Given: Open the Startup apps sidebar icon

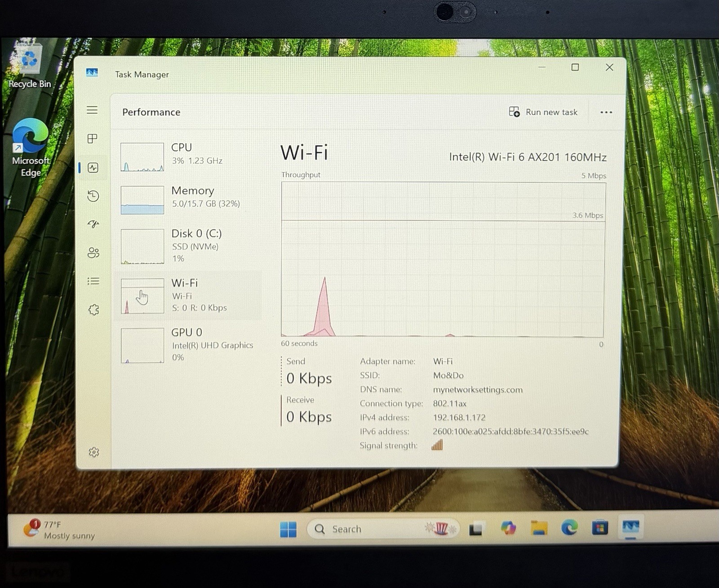Looking at the screenshot, I should [x=93, y=224].
